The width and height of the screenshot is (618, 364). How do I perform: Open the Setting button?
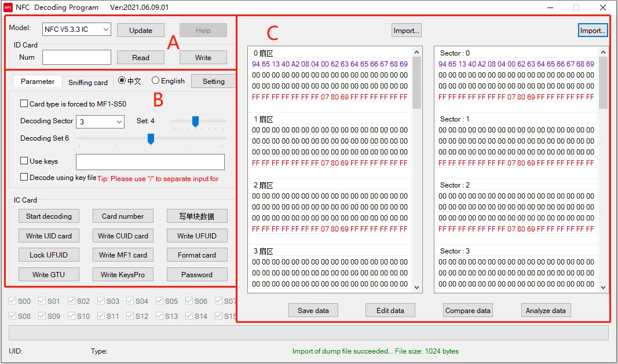point(213,81)
